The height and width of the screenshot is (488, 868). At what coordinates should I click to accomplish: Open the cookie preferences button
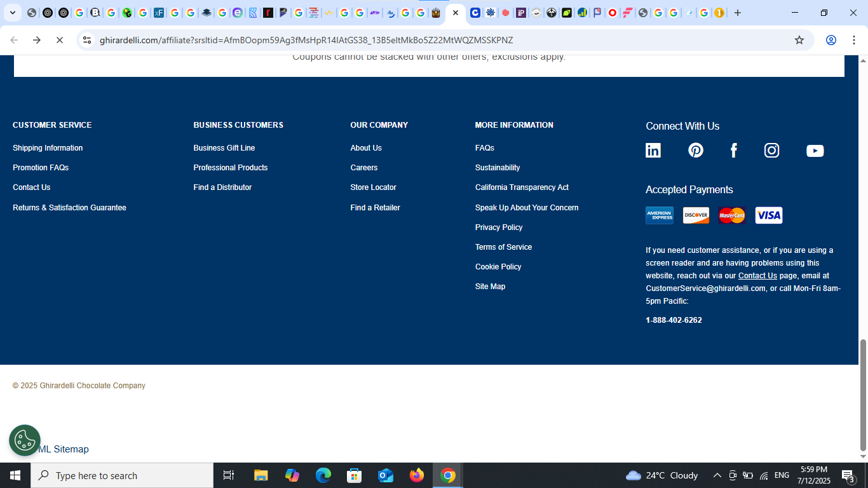click(x=25, y=440)
